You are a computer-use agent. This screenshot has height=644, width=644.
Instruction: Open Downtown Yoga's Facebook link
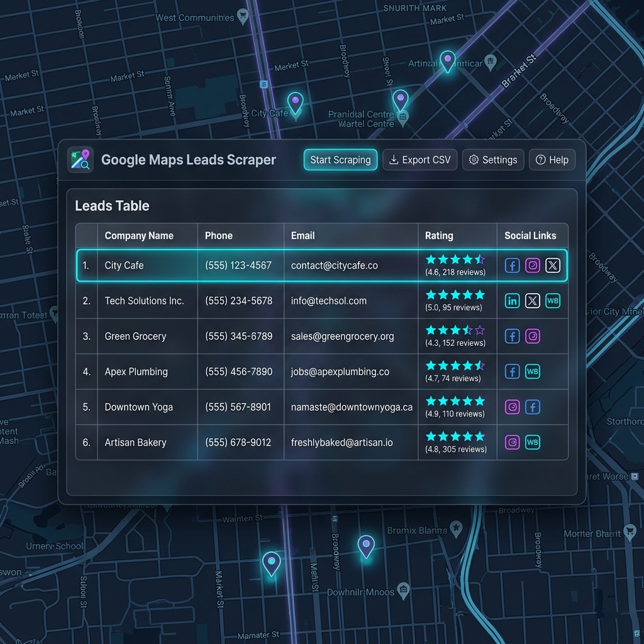tap(533, 407)
